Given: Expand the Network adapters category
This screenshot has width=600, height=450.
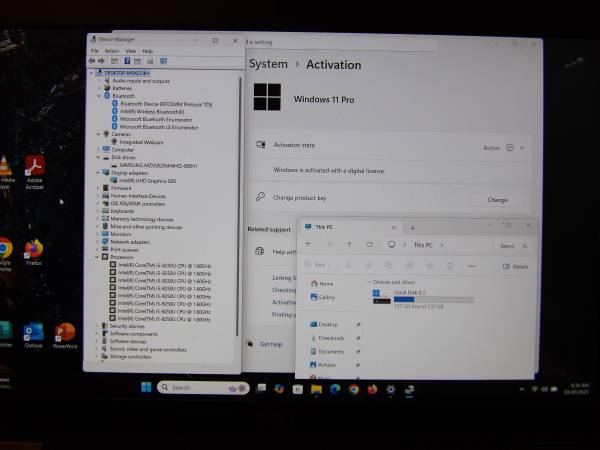Looking at the screenshot, I should pyautogui.click(x=98, y=241).
